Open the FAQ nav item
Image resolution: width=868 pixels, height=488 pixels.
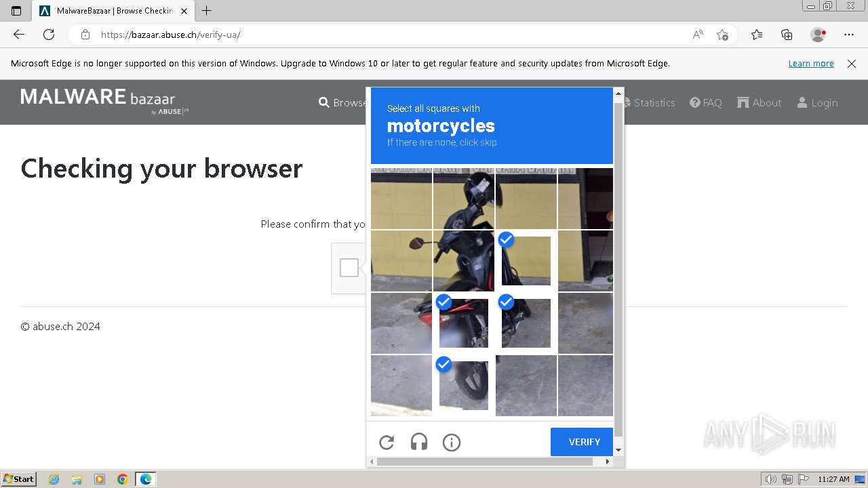[706, 102]
